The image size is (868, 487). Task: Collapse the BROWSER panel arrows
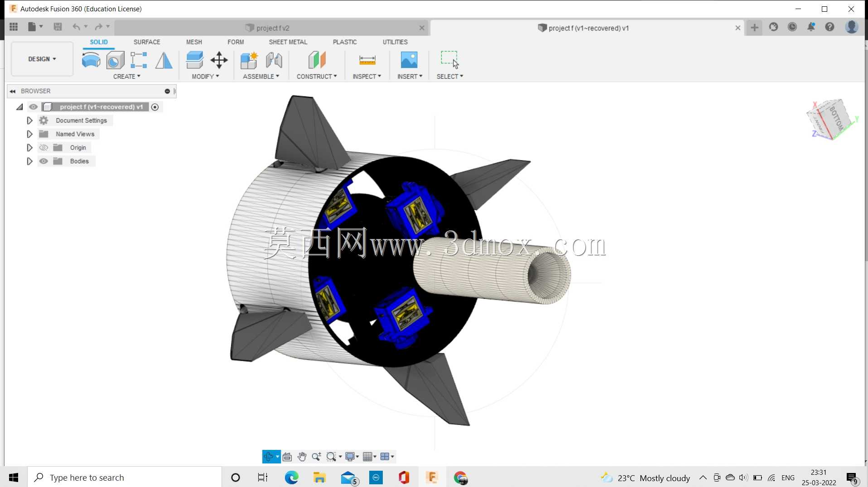click(x=13, y=91)
